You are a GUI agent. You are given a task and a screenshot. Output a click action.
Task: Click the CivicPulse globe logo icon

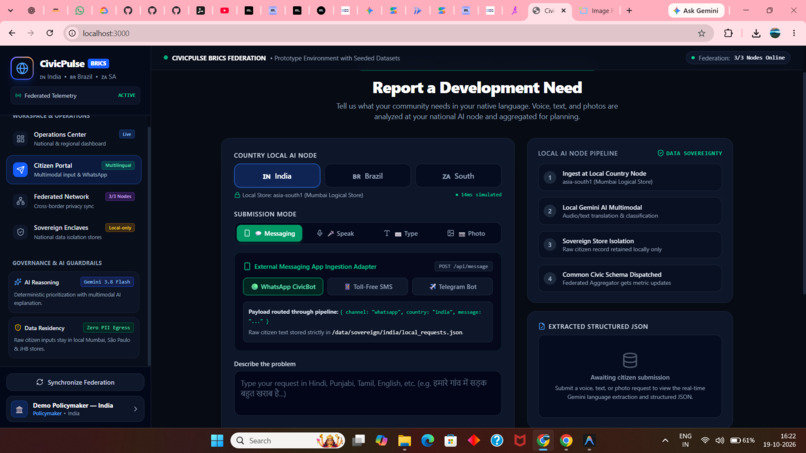tap(22, 68)
